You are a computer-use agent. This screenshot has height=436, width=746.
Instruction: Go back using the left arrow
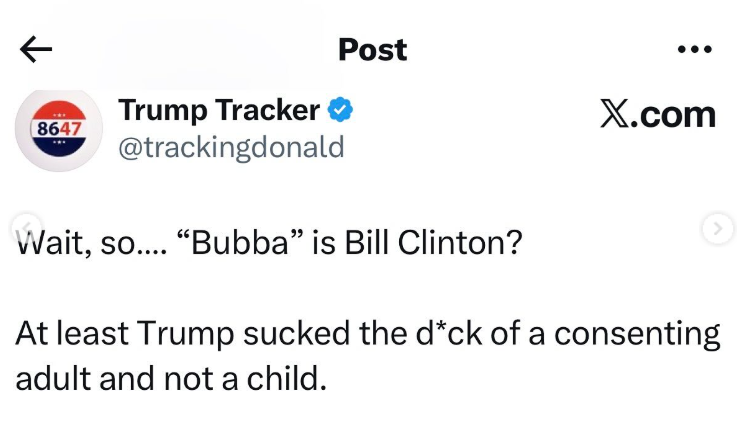click(36, 49)
